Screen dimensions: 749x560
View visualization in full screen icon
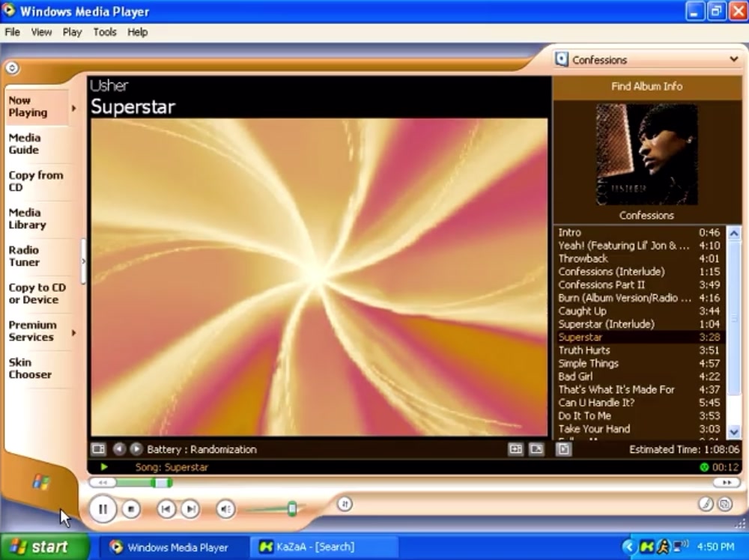pos(536,449)
